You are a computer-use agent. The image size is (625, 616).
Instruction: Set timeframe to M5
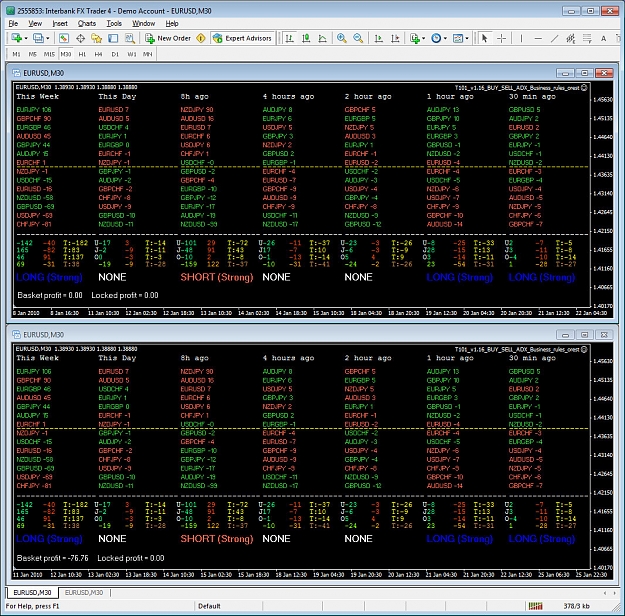click(x=33, y=54)
